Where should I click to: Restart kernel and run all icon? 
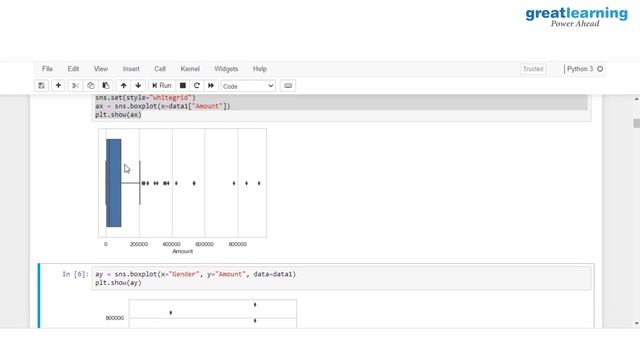(211, 86)
